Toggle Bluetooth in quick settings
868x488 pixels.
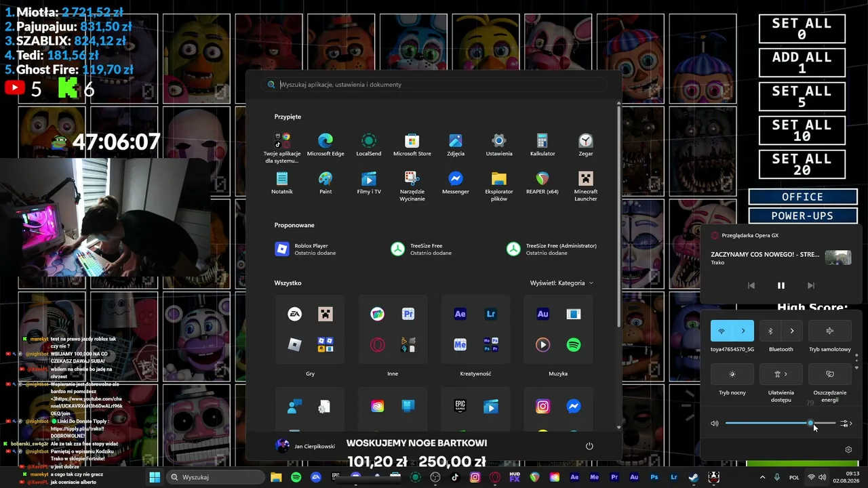coord(770,331)
